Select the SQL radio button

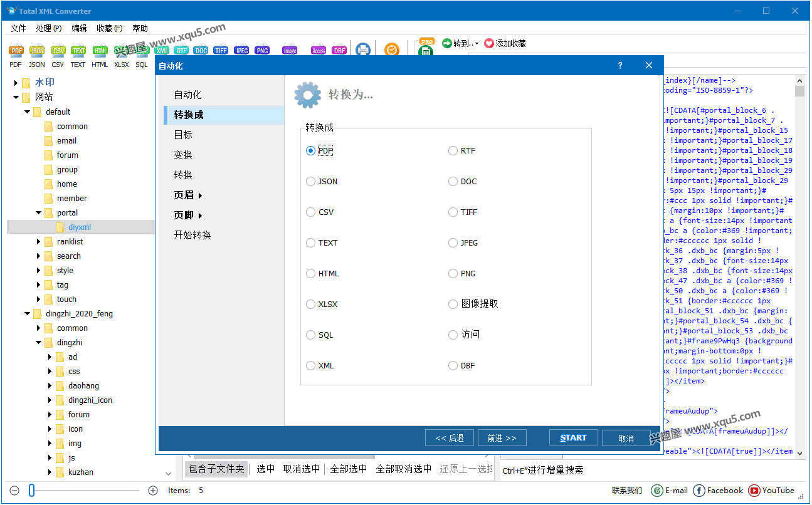(310, 335)
